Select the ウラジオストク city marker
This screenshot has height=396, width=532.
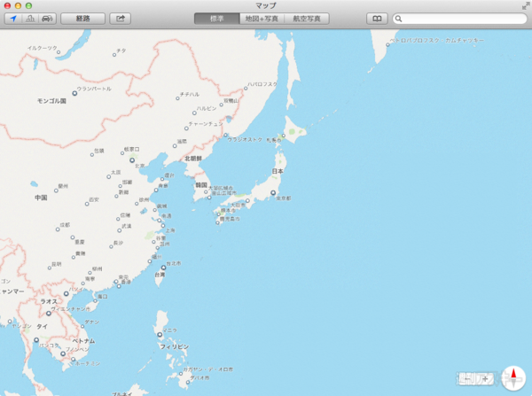click(225, 135)
